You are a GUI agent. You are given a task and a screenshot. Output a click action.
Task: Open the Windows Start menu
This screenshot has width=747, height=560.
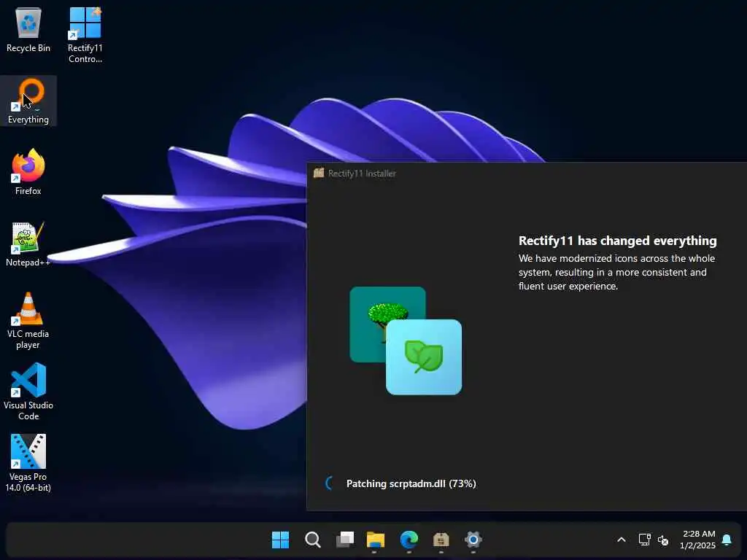[x=280, y=540]
